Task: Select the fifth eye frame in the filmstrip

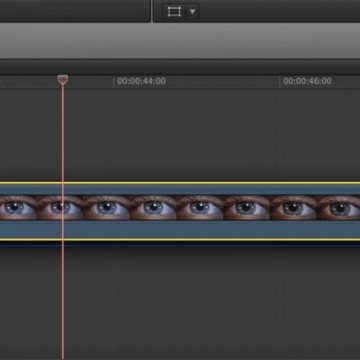Action: pos(200,208)
